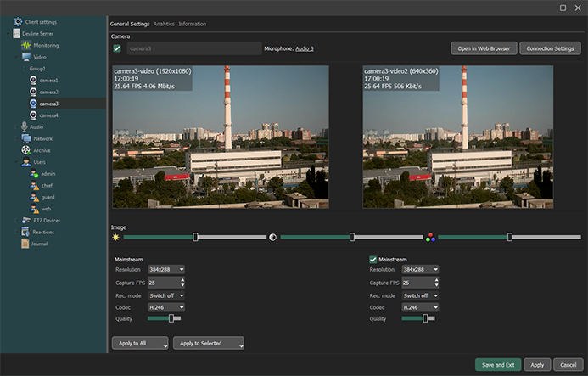Image resolution: width=588 pixels, height=376 pixels.
Task: Click right Capture FPS stepper arrows
Action: pyautogui.click(x=436, y=283)
